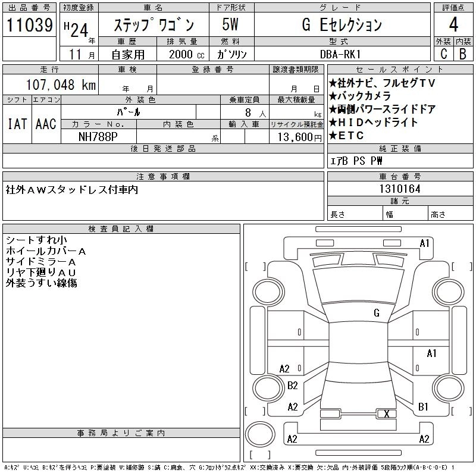The height and width of the screenshot is (476, 476).
Task: Click the X mark on the rear diagram
Action: (386, 414)
